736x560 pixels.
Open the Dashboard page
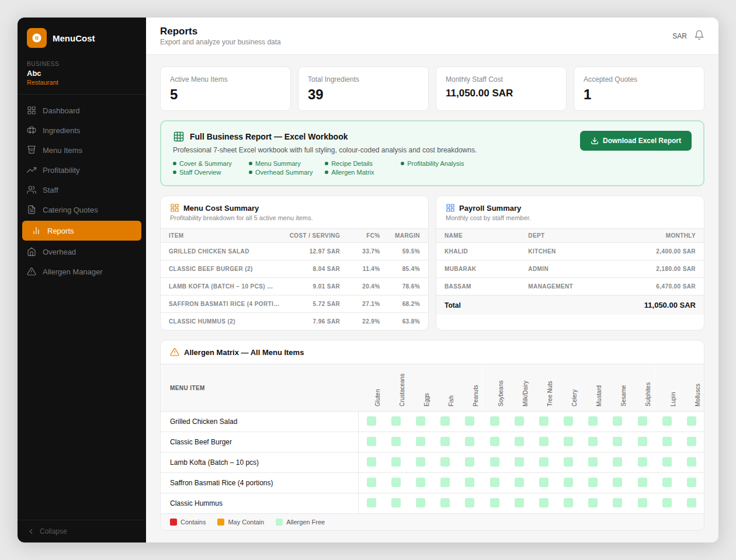click(x=82, y=110)
